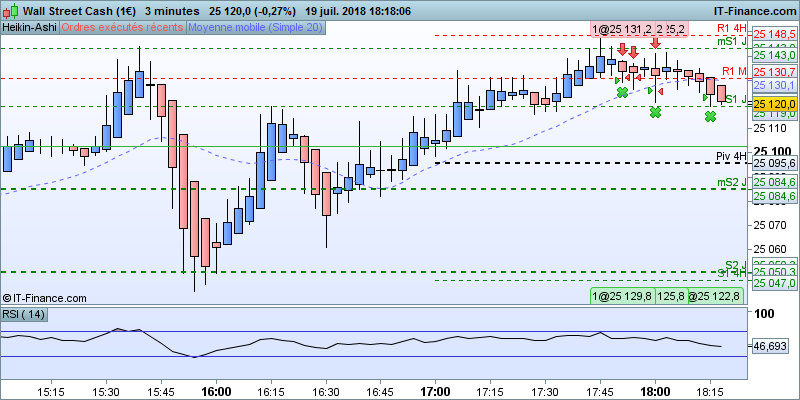Click the 25 110 price axis label
Image resolution: width=800 pixels, height=400 pixels.
point(769,129)
